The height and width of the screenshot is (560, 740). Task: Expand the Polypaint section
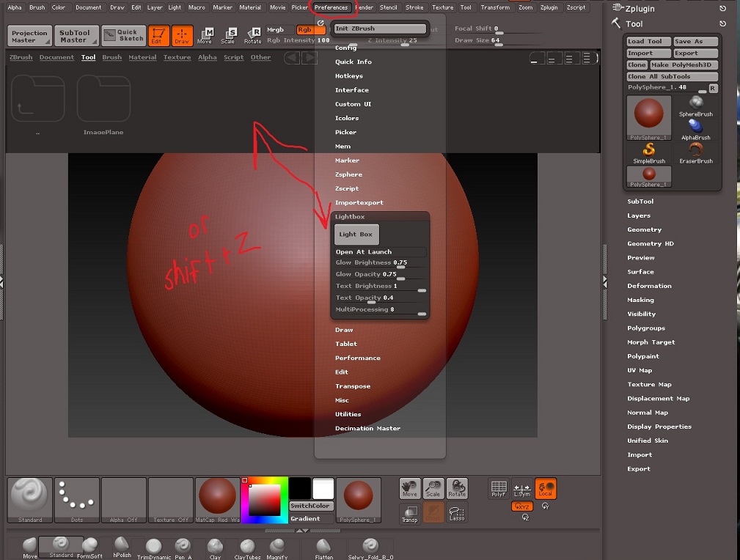tap(642, 356)
